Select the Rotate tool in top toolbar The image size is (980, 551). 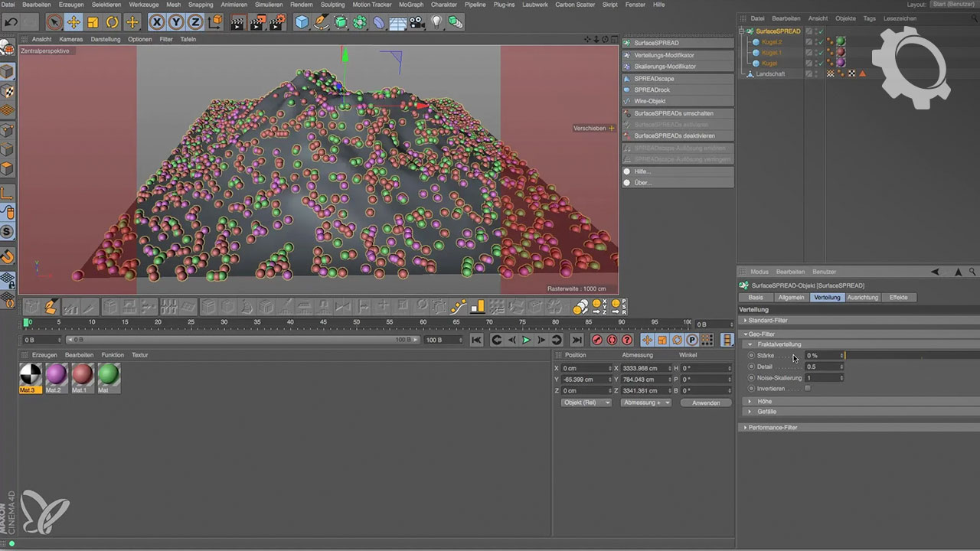(113, 22)
